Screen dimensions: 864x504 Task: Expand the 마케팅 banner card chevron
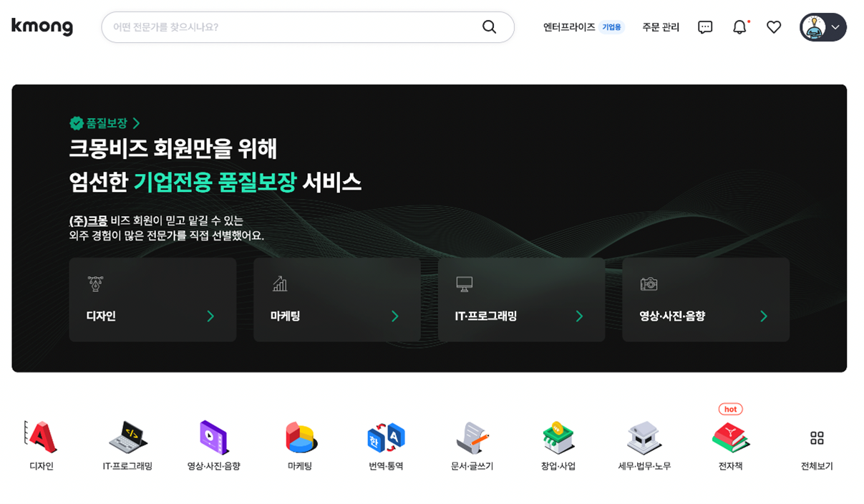click(x=394, y=315)
